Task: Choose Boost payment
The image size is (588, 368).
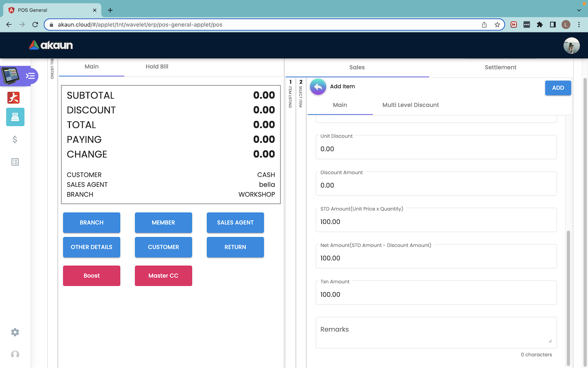Action: (x=91, y=276)
